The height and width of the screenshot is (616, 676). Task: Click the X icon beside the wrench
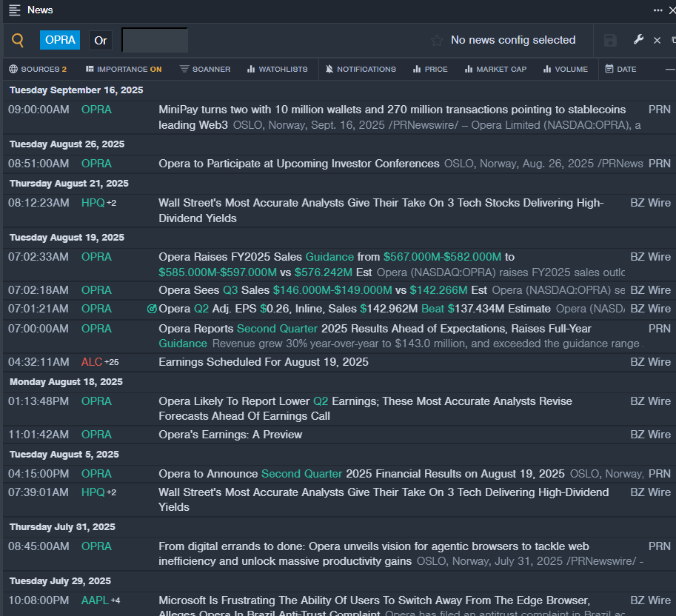coord(657,41)
